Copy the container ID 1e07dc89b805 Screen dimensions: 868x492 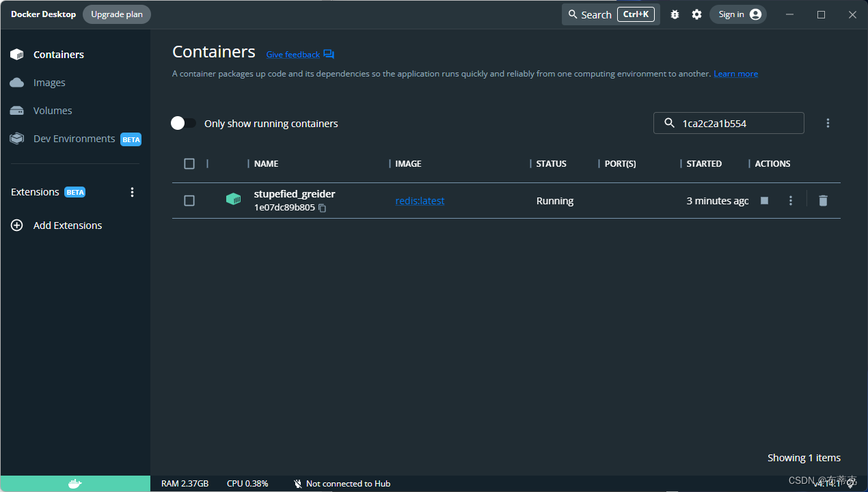tap(322, 208)
